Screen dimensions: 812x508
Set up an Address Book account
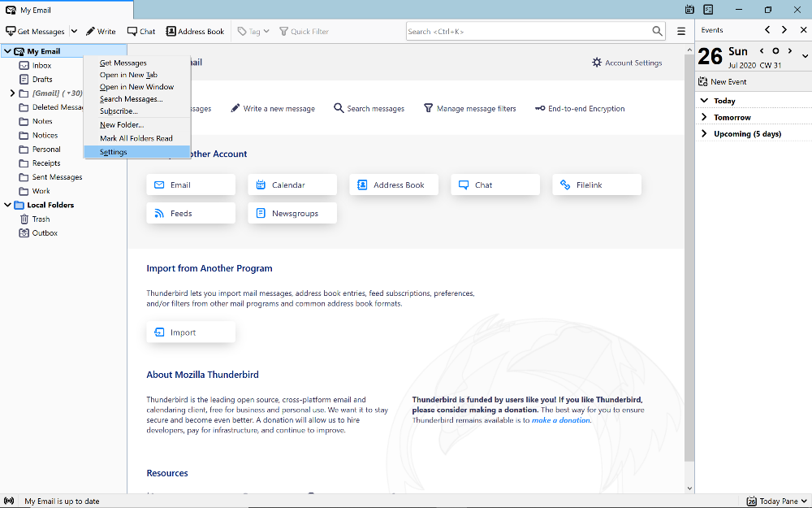394,185
